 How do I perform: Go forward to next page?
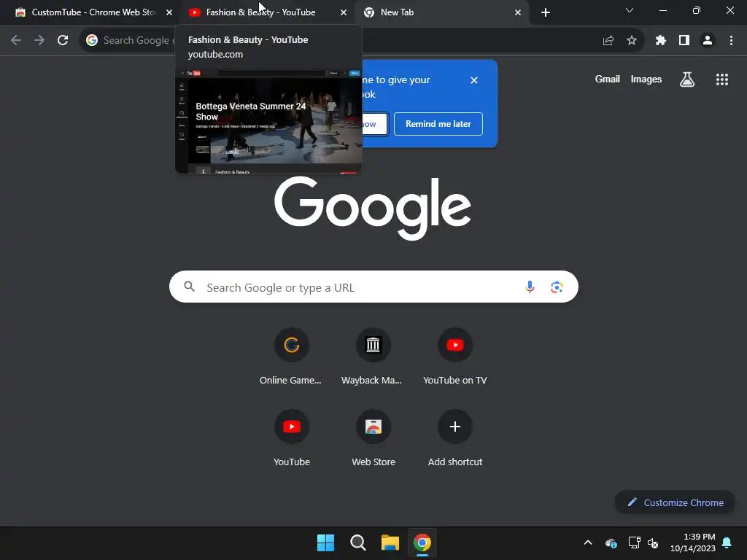(x=39, y=41)
